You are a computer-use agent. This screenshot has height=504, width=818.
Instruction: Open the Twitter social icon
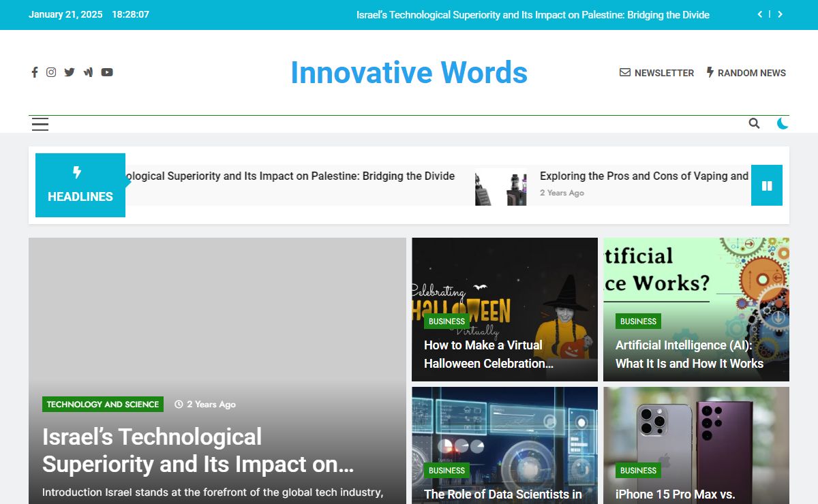[70, 72]
